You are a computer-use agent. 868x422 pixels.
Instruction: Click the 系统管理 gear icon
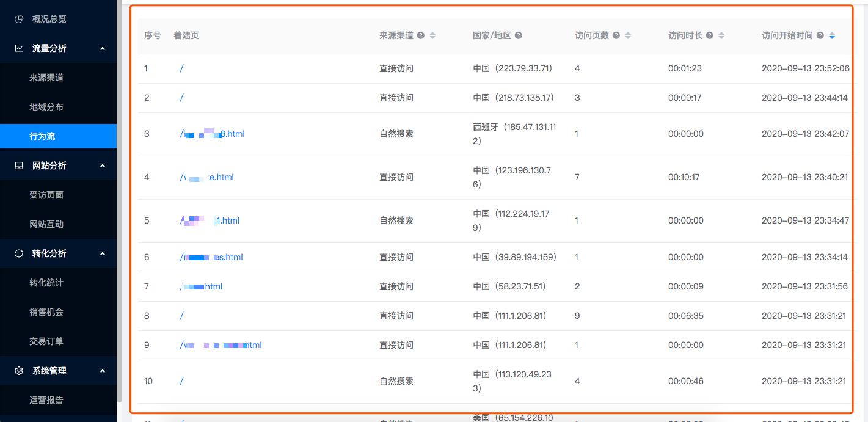pyautogui.click(x=19, y=371)
